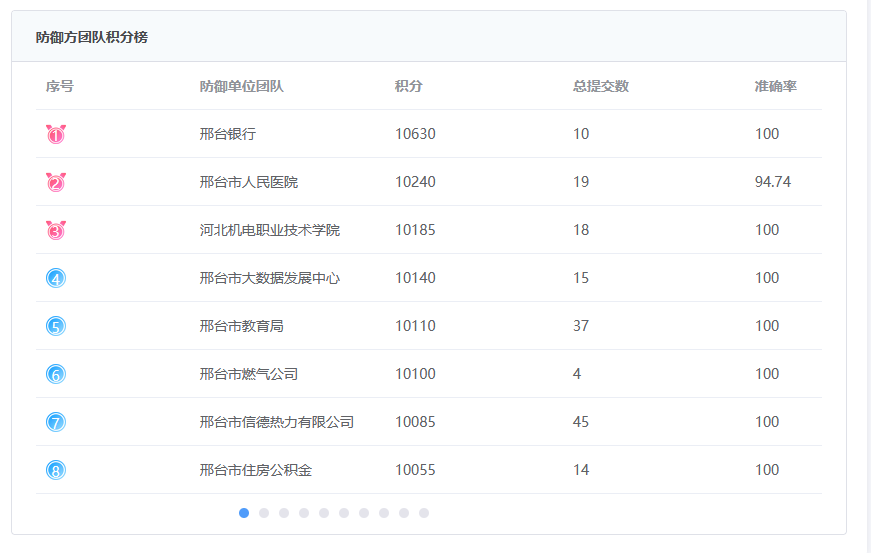Image resolution: width=871 pixels, height=553 pixels.
Task: Select the first active pagination dot
Action: (x=244, y=513)
